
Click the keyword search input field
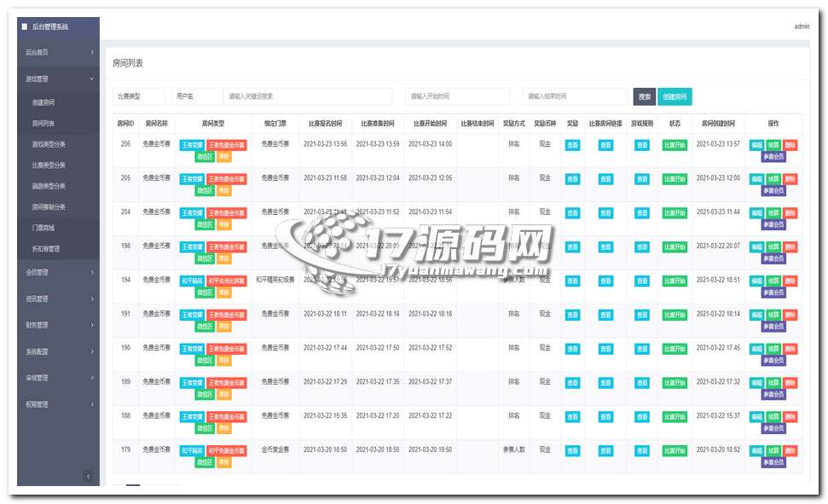(x=307, y=97)
